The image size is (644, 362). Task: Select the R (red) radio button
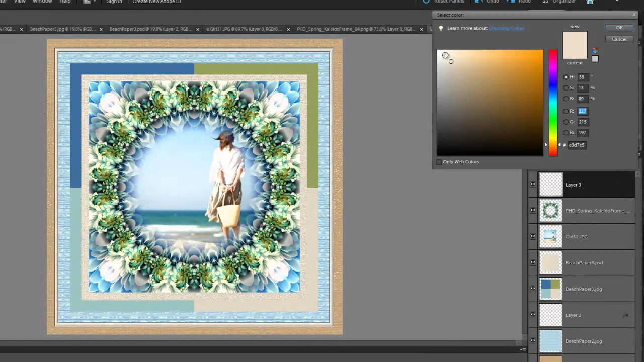click(566, 111)
